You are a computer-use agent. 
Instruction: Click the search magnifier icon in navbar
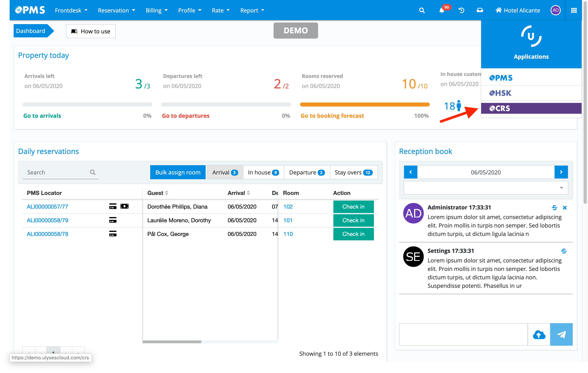tap(422, 10)
